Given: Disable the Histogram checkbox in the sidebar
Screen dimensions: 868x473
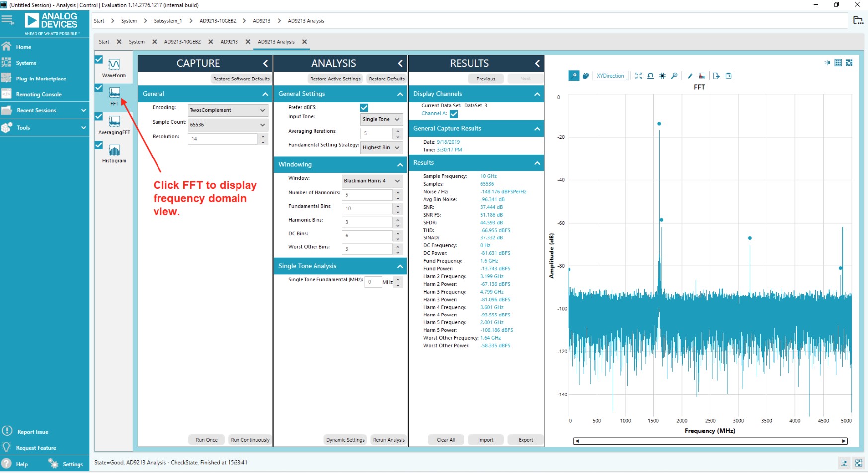Looking at the screenshot, I should click(99, 145).
